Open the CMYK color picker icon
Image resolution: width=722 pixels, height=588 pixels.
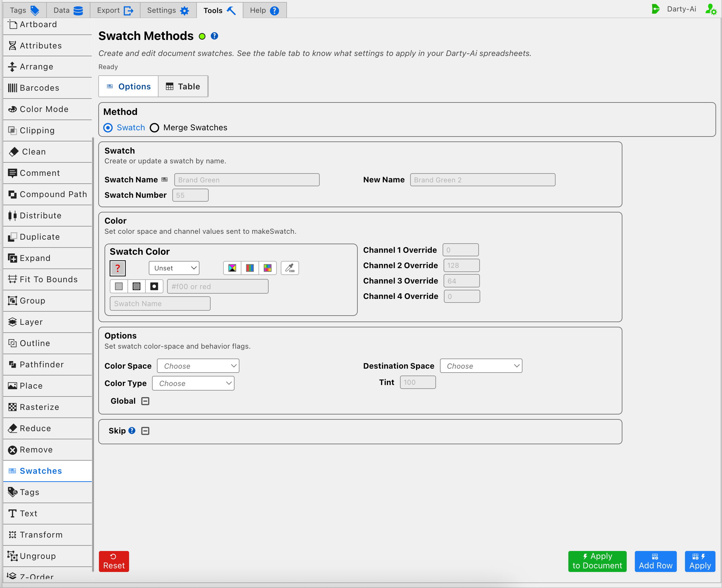coord(232,268)
